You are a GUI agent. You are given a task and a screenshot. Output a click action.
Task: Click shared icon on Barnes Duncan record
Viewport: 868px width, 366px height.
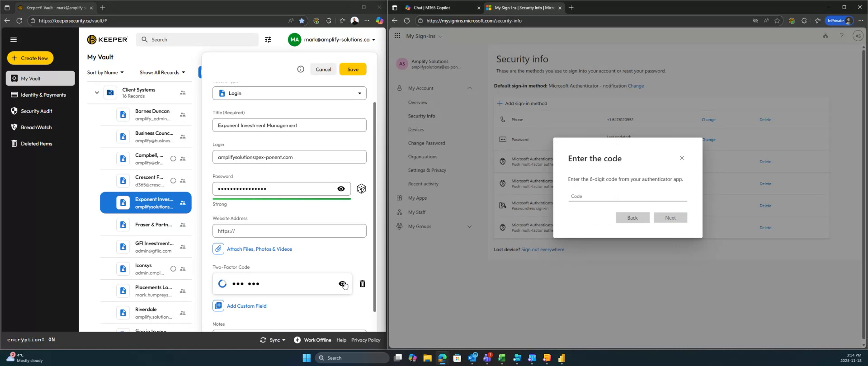tap(183, 115)
